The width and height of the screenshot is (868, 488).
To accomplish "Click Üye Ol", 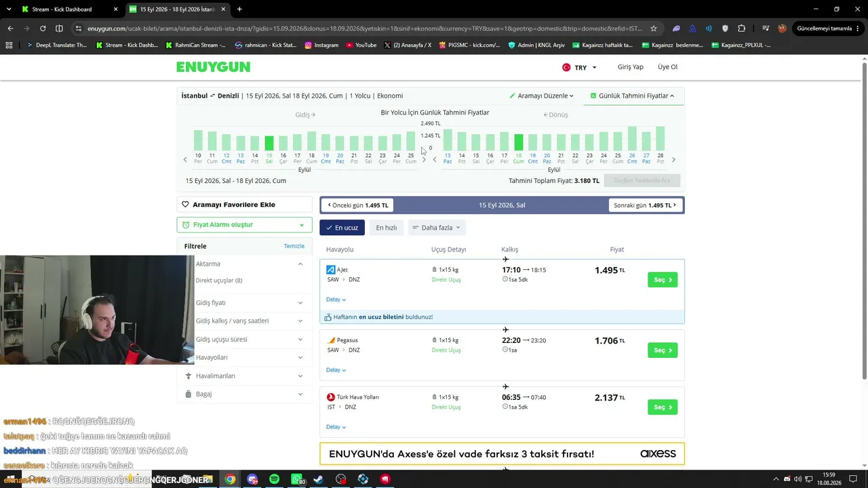I will 667,67.
